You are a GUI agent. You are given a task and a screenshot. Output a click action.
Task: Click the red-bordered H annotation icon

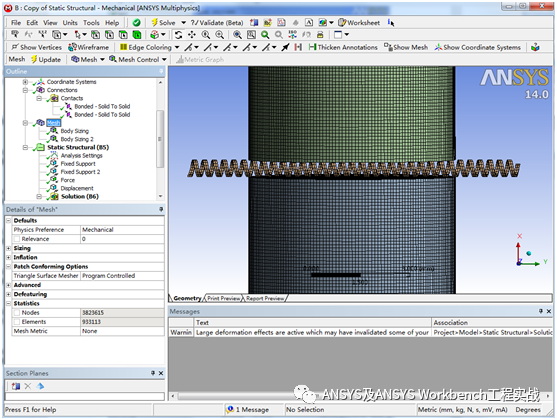pos(298,47)
